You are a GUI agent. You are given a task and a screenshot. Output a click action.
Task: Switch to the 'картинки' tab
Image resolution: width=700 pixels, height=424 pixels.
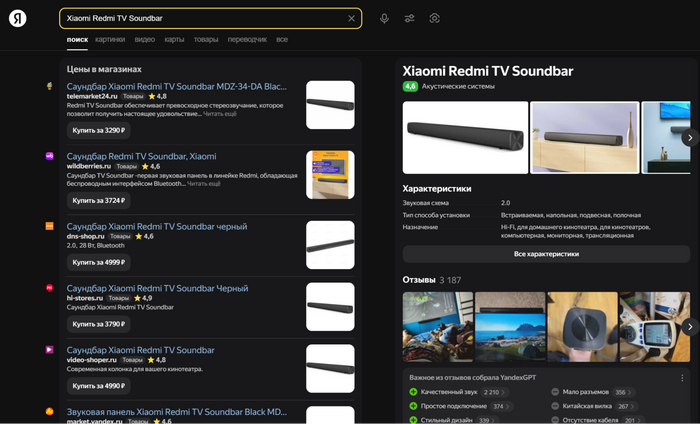pyautogui.click(x=110, y=39)
